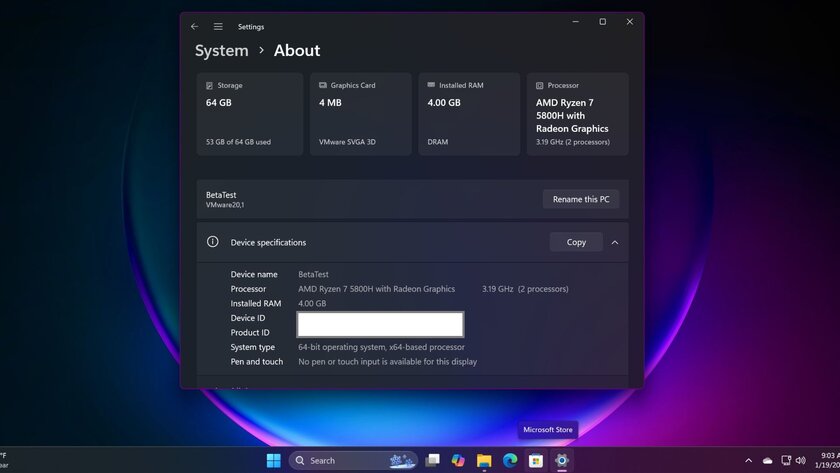Image resolution: width=840 pixels, height=473 pixels.
Task: Open the volume speaker tray icon
Action: click(x=800, y=460)
